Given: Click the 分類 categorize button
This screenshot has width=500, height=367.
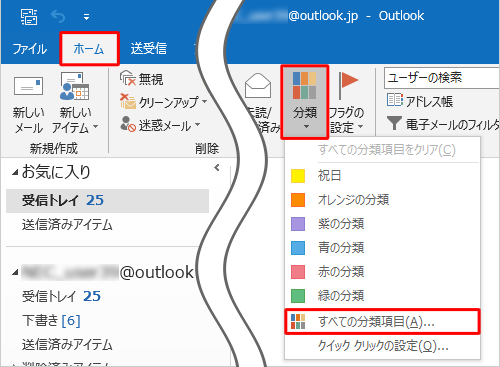Looking at the screenshot, I should tap(305, 102).
